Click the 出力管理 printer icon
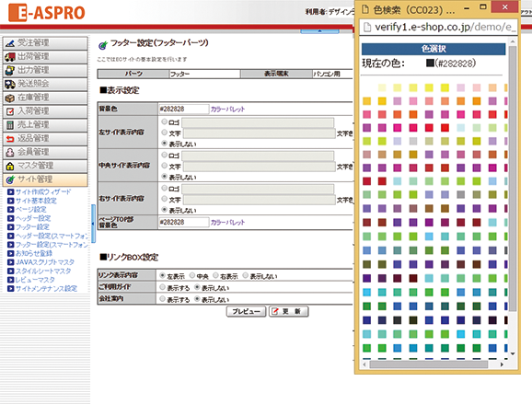Viewport: 532px width, 404px height. [10, 70]
